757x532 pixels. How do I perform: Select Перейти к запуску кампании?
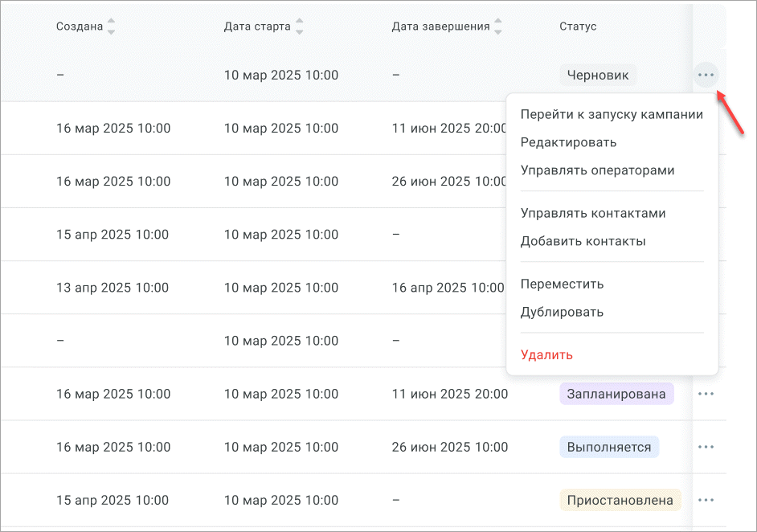[612, 114]
